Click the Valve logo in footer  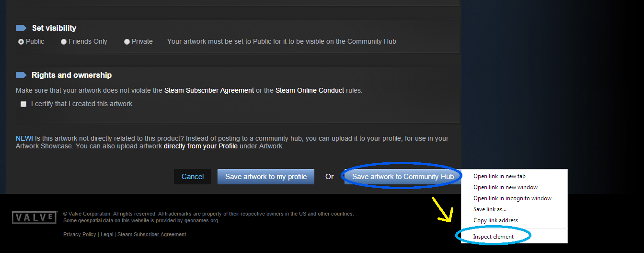tap(34, 217)
